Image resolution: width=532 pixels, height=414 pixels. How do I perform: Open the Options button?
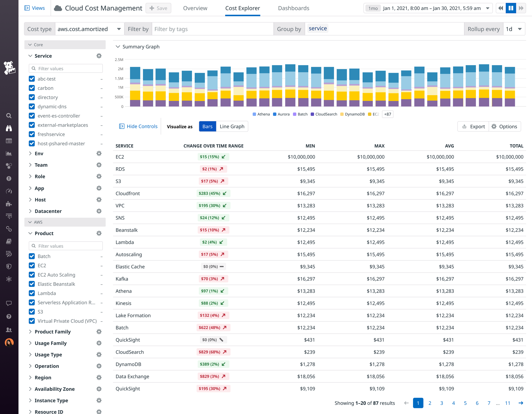(x=505, y=126)
